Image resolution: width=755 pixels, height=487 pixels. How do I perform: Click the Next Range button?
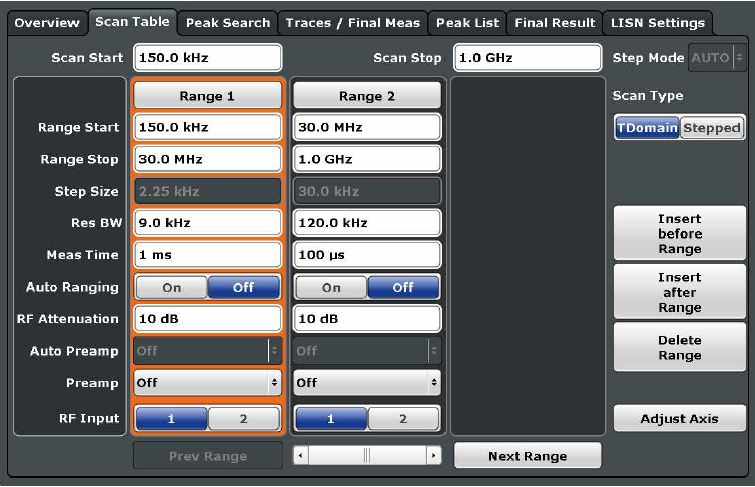click(527, 456)
